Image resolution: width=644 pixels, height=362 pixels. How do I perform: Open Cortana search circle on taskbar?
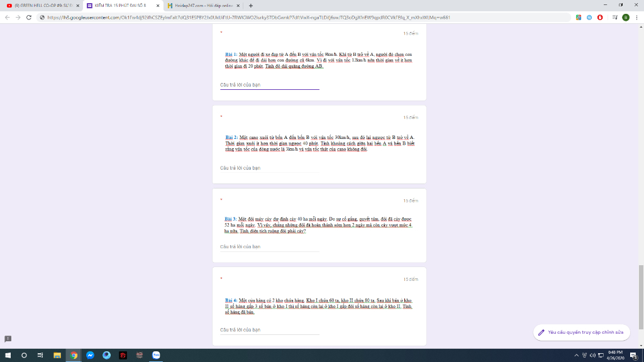point(24,356)
